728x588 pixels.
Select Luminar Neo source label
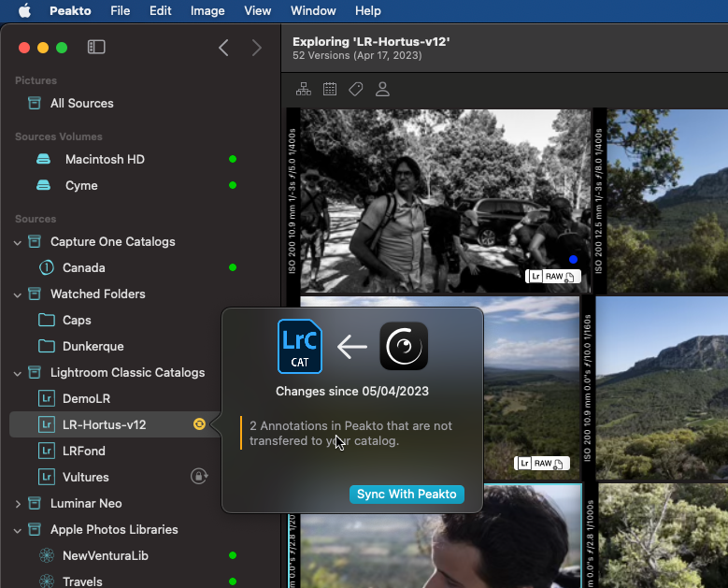86,504
